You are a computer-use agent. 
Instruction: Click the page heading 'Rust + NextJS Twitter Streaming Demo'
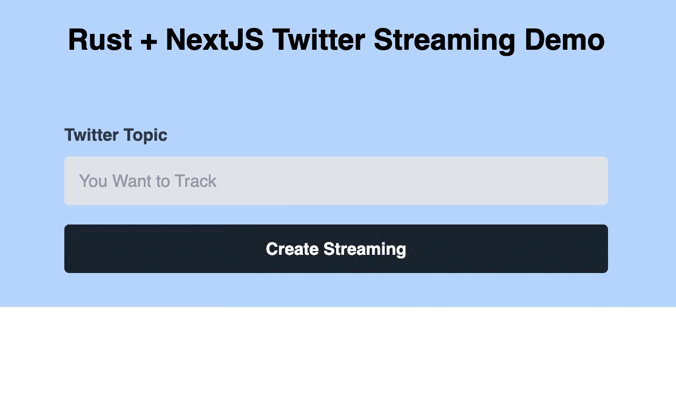[x=336, y=40]
